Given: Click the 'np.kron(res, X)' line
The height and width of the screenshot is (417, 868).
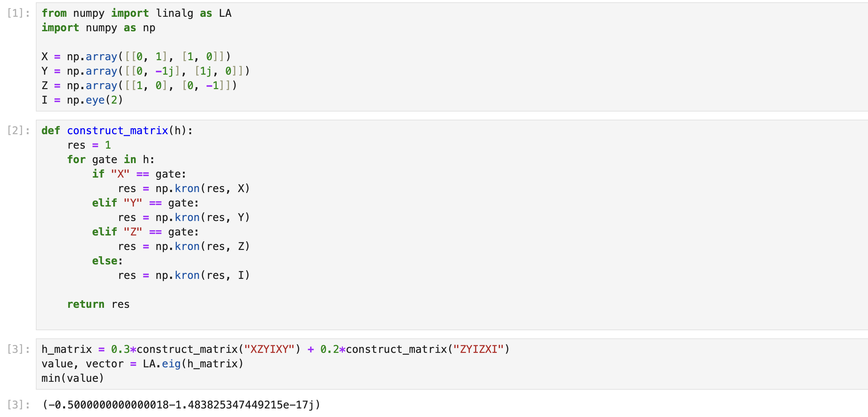Looking at the screenshot, I should [184, 188].
